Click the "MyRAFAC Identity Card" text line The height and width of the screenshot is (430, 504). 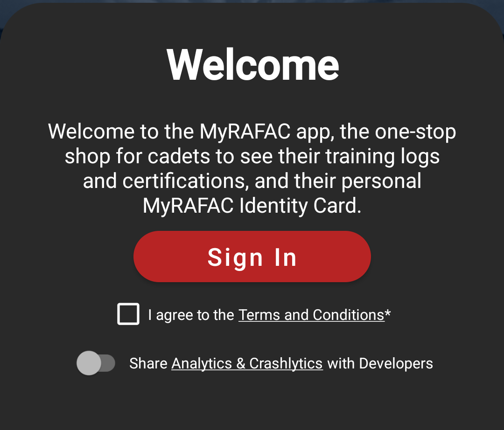click(x=252, y=206)
